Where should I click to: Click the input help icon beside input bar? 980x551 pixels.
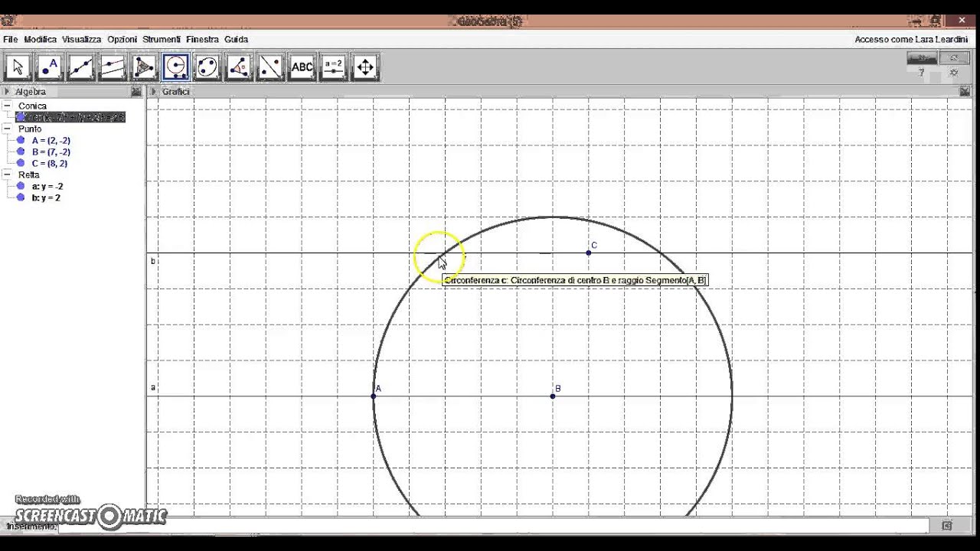[x=947, y=526]
